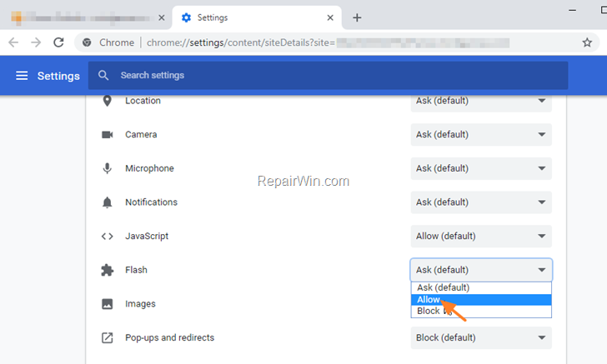Go back with the browser back arrow
Viewport: 607px width, 364px height.
[13, 42]
